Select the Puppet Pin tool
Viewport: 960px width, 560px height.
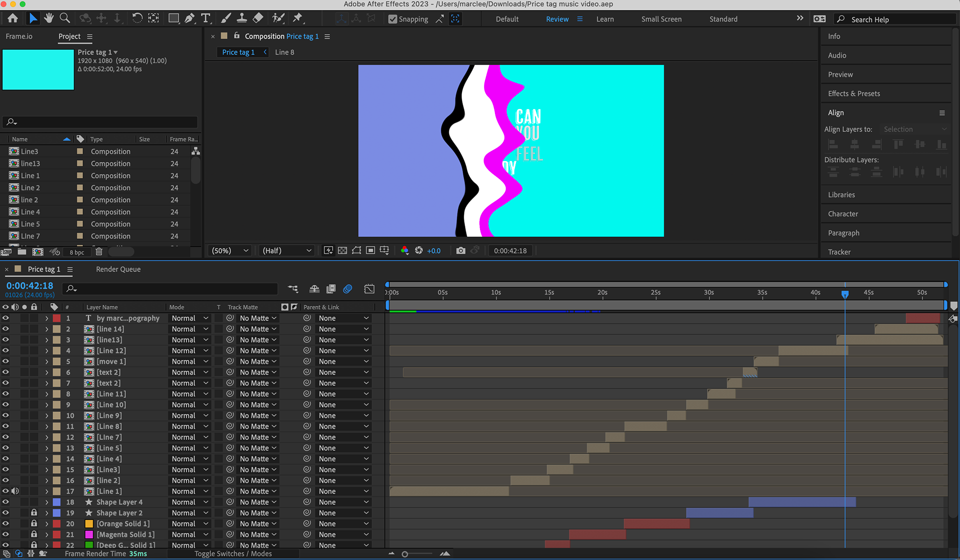[297, 18]
